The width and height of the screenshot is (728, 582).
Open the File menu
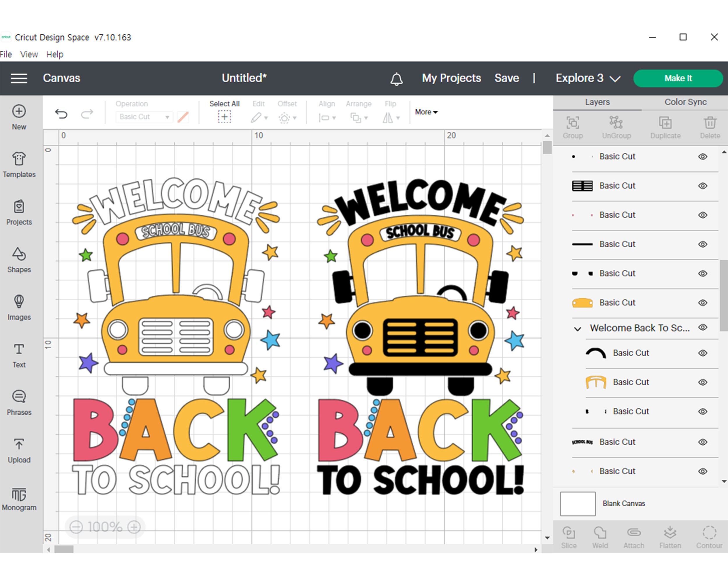pyautogui.click(x=6, y=54)
